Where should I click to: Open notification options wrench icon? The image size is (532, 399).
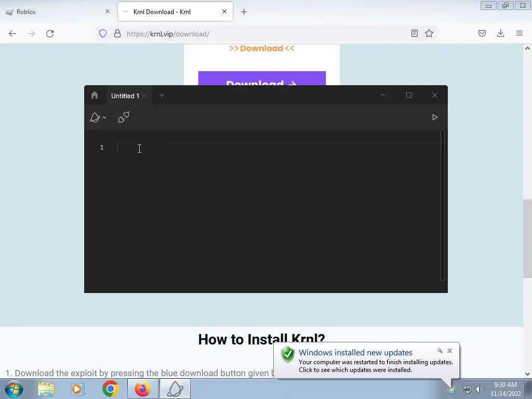click(x=440, y=351)
